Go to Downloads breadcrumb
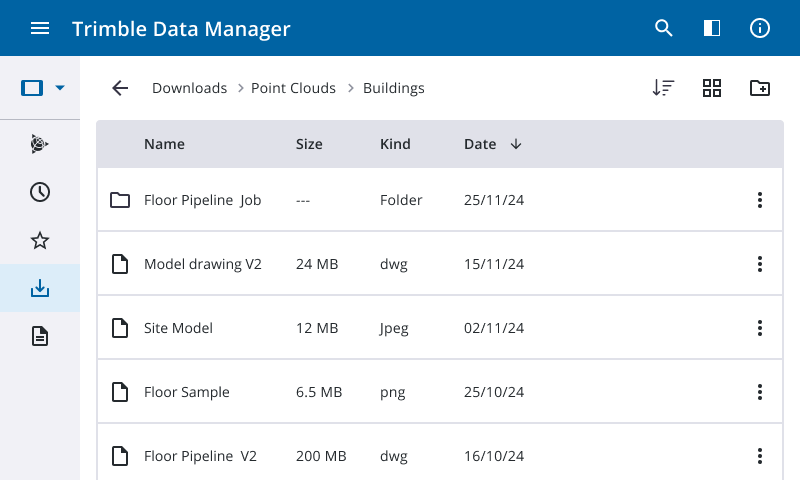The image size is (800, 480). click(189, 88)
